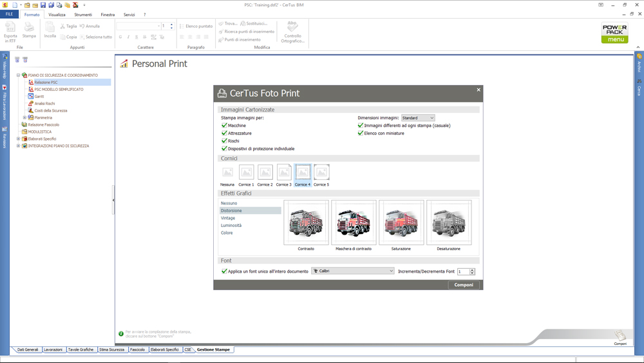Click the ribbon font size stepper
Viewport: 644px width, 363px height.
tap(172, 26)
